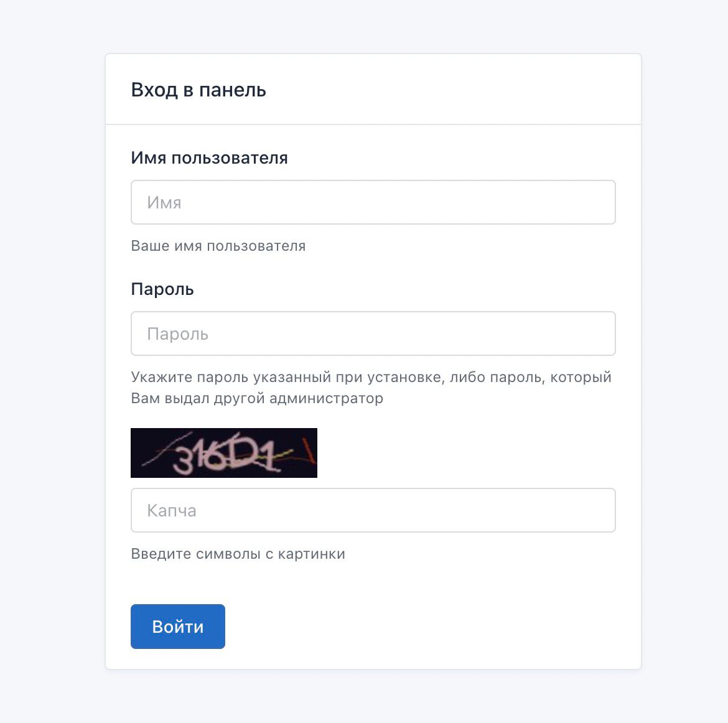Click the Имя пользователя field label
This screenshot has height=723, width=728.
209,158
